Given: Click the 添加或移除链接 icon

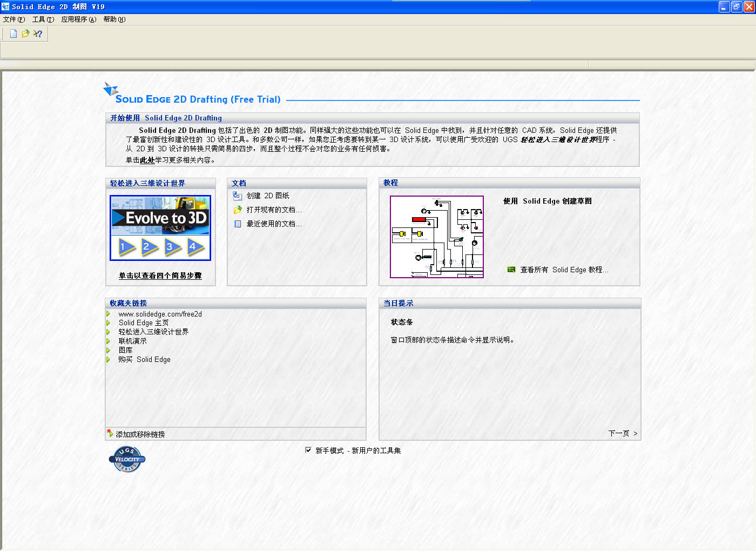Looking at the screenshot, I should coord(110,433).
